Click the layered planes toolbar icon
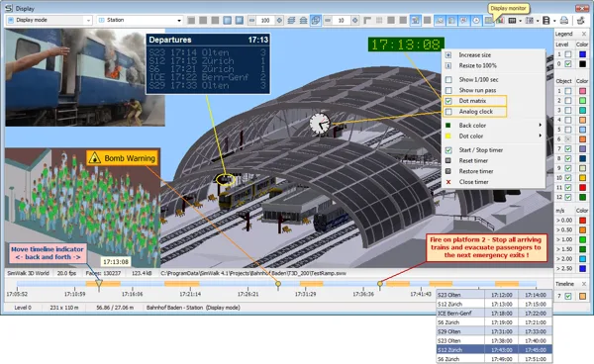The image size is (594, 364). point(291,21)
